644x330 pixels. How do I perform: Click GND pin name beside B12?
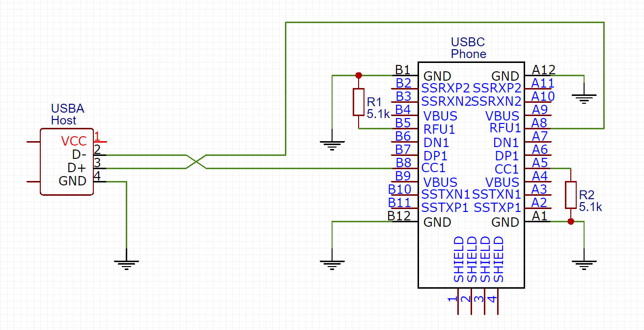tap(437, 222)
